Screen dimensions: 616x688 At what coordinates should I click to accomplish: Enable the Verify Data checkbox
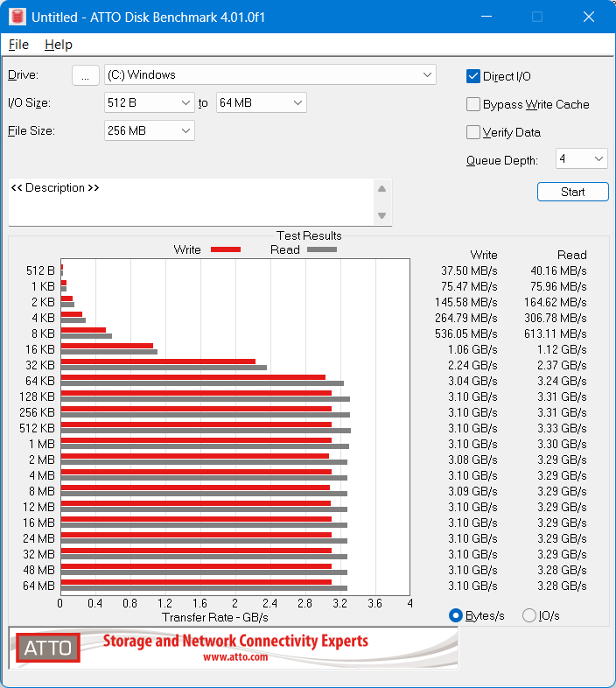tap(473, 132)
